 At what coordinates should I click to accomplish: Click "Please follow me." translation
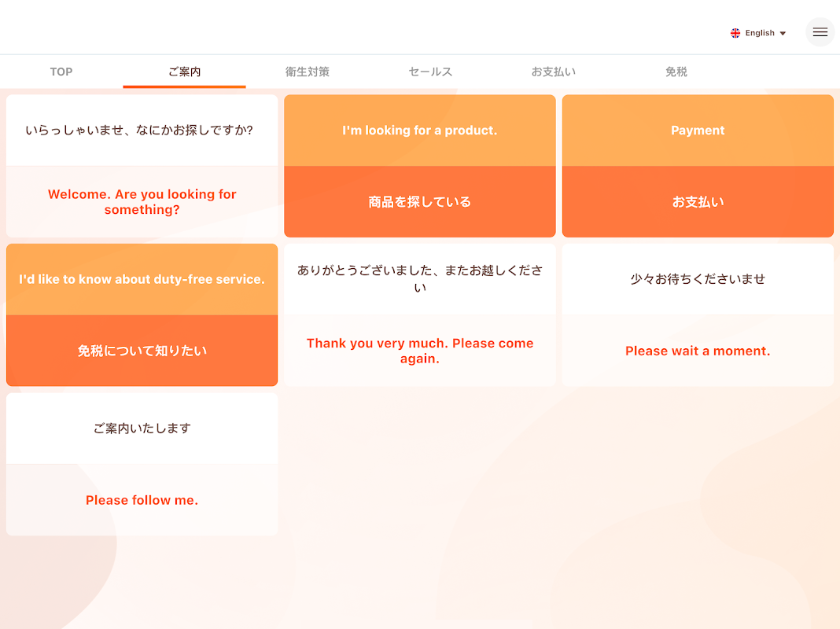pos(142,500)
